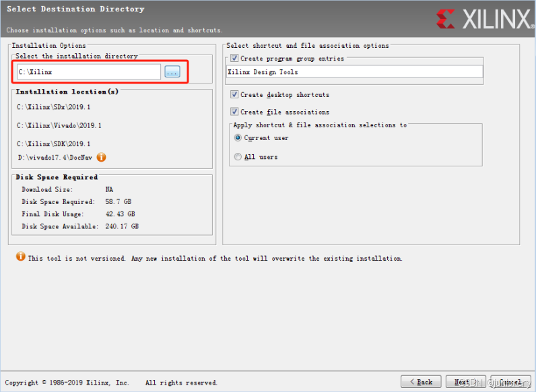
Task: Click the C:\Xilinx\Vivado\2019.1 location
Action: tap(59, 125)
